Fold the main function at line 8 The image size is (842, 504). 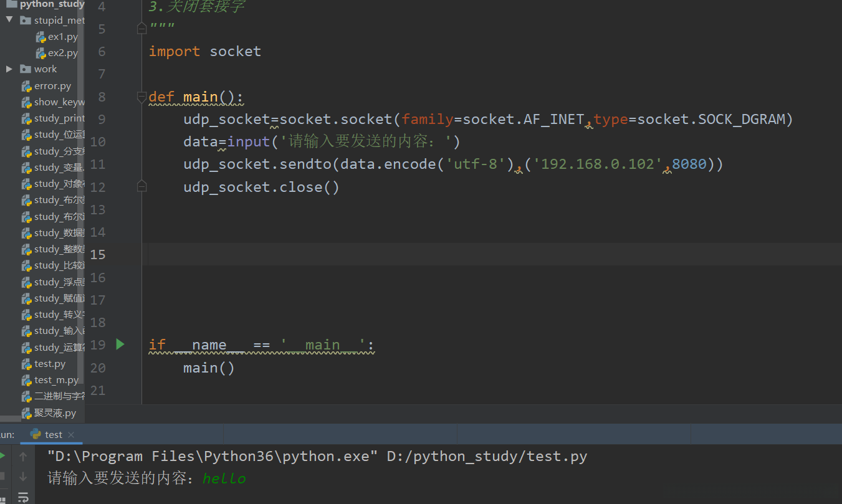pyautogui.click(x=142, y=97)
